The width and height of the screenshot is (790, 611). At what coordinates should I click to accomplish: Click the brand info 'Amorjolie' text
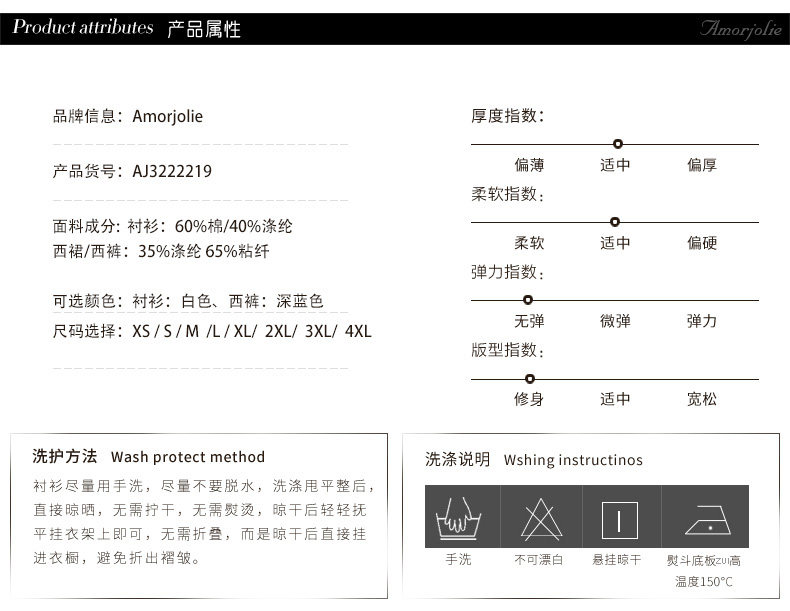pyautogui.click(x=167, y=116)
